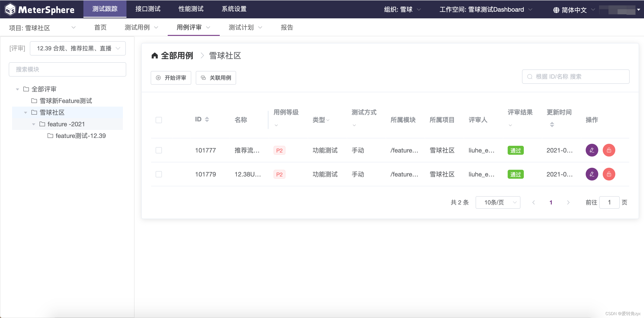Click folder icon of 全部评审
The image size is (644, 318).
pos(26,89)
